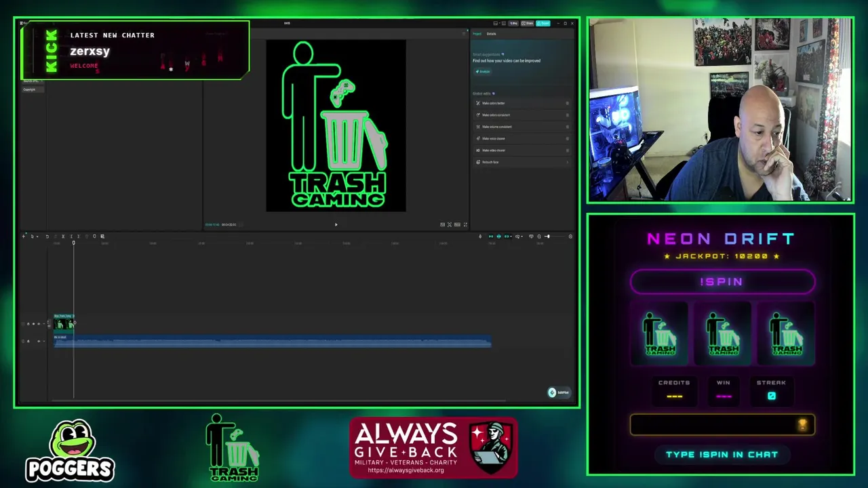Toggle Make colors consistent switch

pos(567,115)
